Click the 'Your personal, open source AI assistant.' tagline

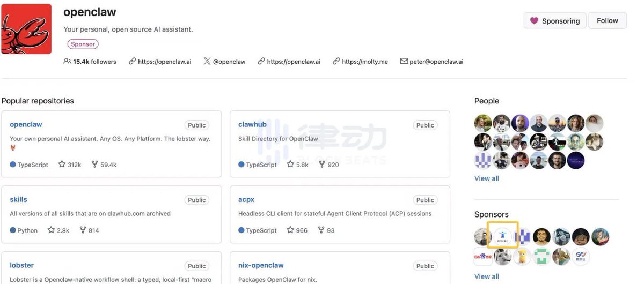(x=128, y=29)
